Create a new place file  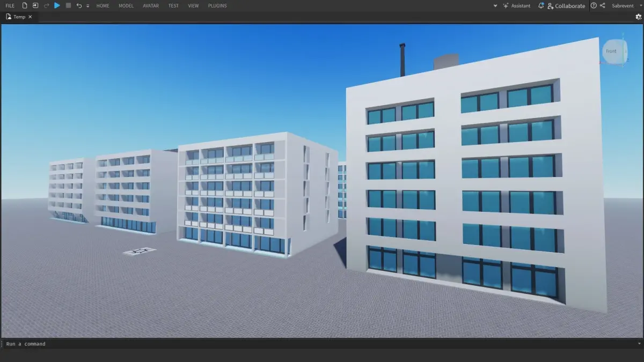tap(25, 5)
